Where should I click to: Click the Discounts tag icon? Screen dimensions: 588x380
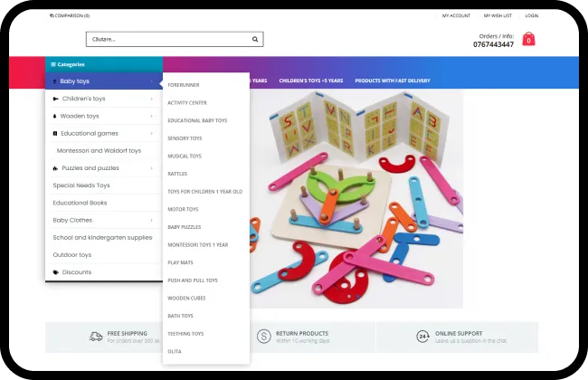pos(56,272)
